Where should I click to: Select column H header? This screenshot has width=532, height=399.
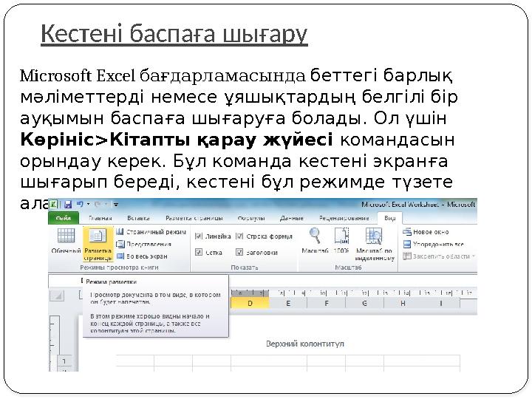(x=403, y=303)
